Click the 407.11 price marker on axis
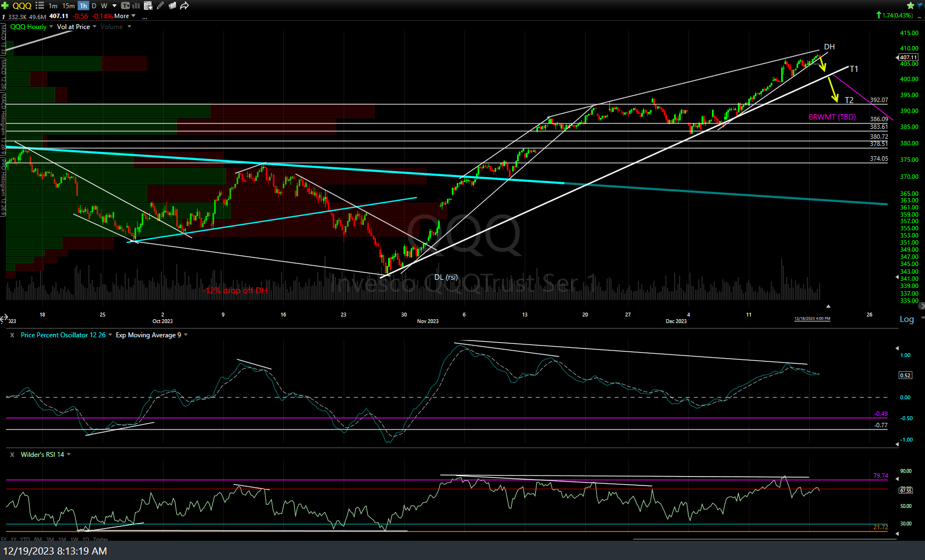Screen dimensions: 925x560 [x=909, y=58]
